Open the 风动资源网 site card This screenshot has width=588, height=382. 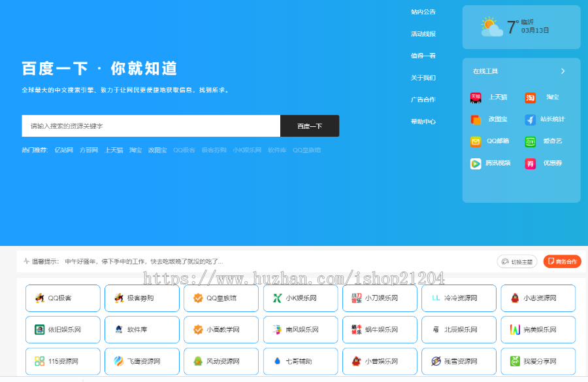221,361
